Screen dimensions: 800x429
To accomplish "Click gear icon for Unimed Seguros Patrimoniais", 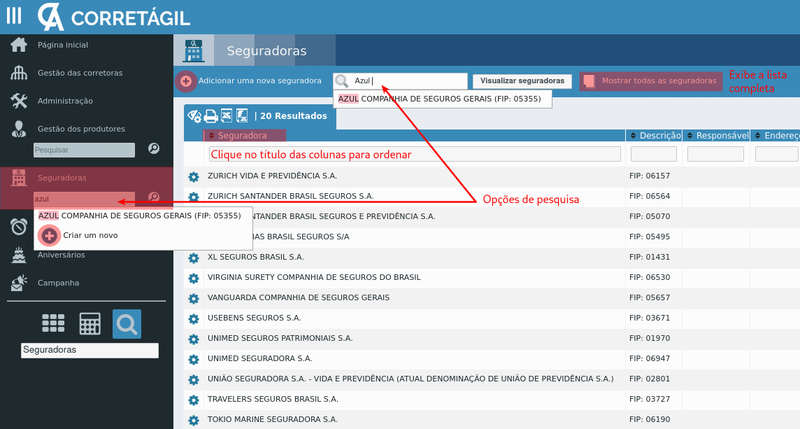I will tap(193, 339).
